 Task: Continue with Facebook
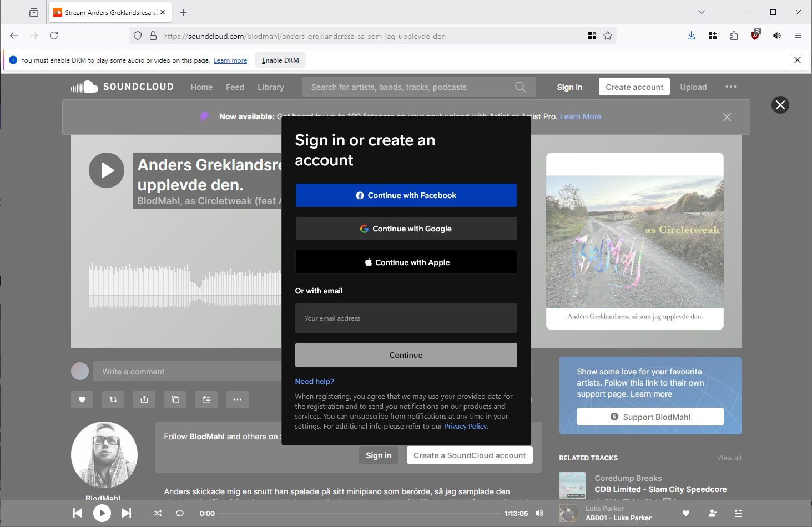point(406,195)
